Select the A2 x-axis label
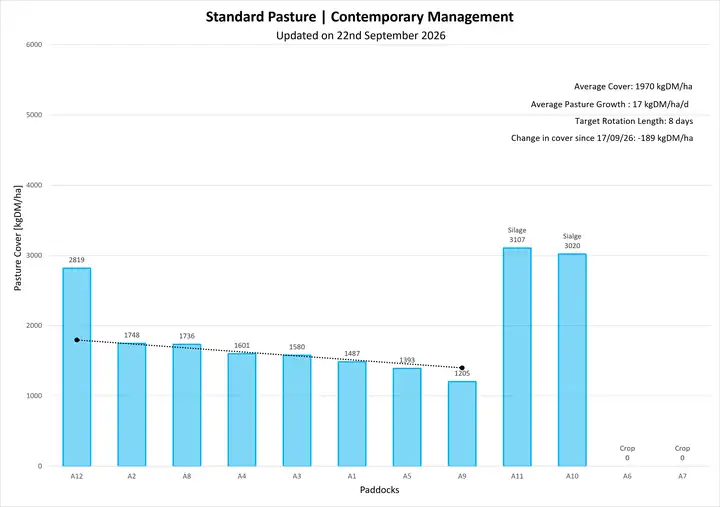 tap(132, 476)
